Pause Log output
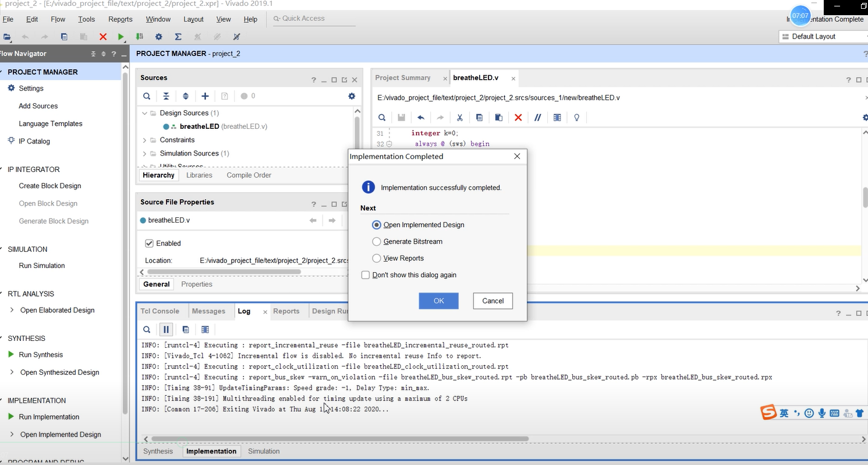The width and height of the screenshot is (868, 465). coord(166,330)
